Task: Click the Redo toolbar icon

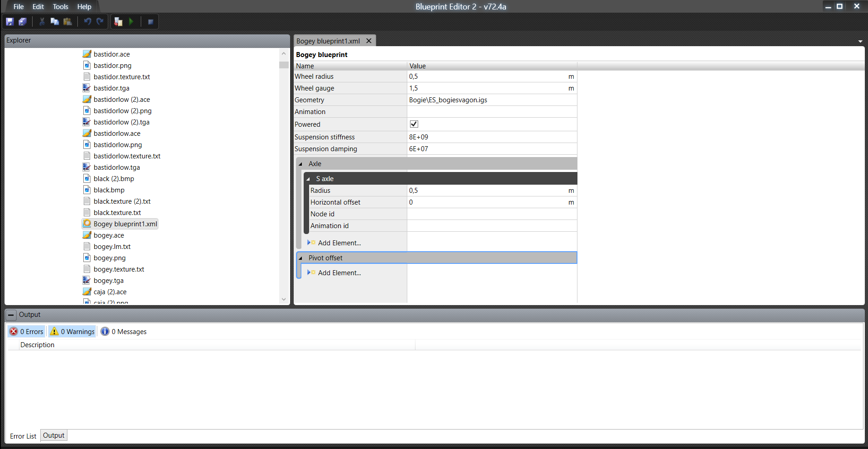Action: click(x=100, y=22)
